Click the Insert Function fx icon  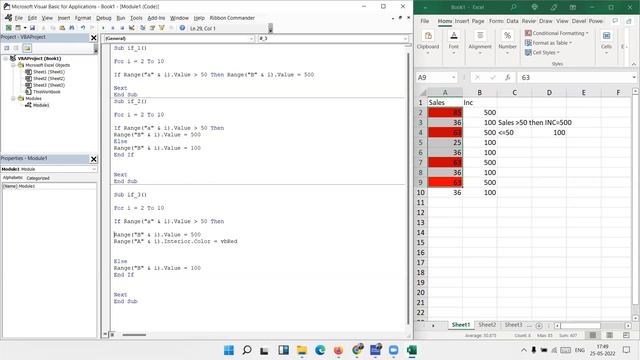(507, 77)
